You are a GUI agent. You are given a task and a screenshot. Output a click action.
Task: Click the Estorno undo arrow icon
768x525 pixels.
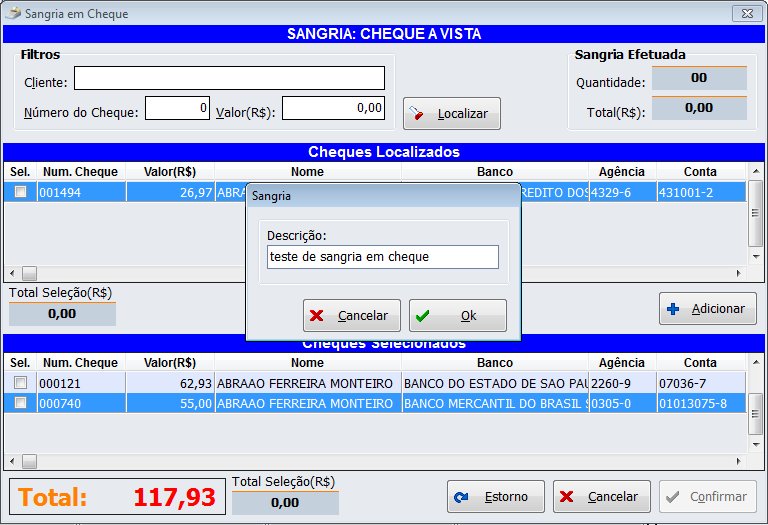[x=461, y=497]
